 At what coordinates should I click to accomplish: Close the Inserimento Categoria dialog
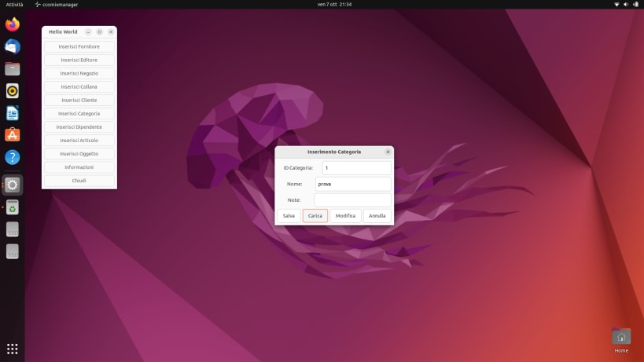tap(388, 152)
